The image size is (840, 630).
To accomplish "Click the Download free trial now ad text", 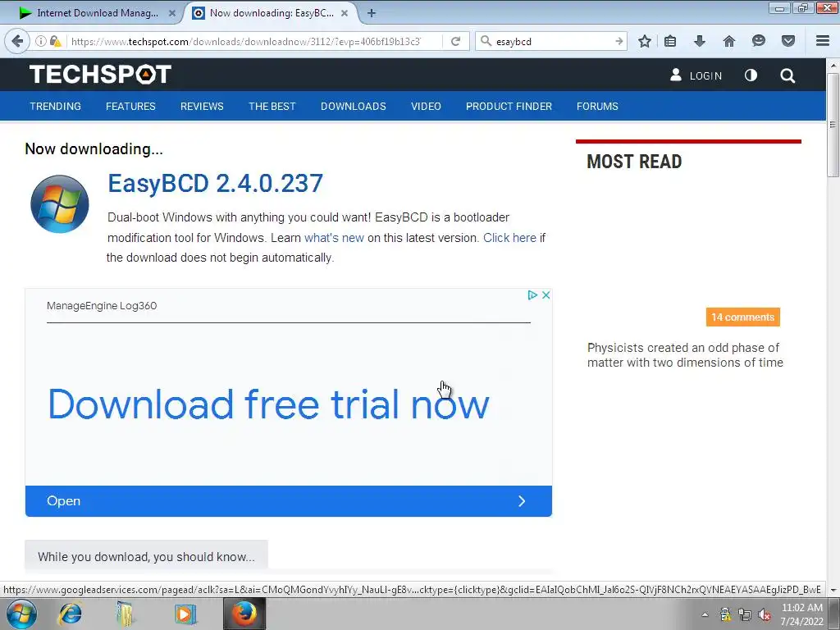I will 268,404.
